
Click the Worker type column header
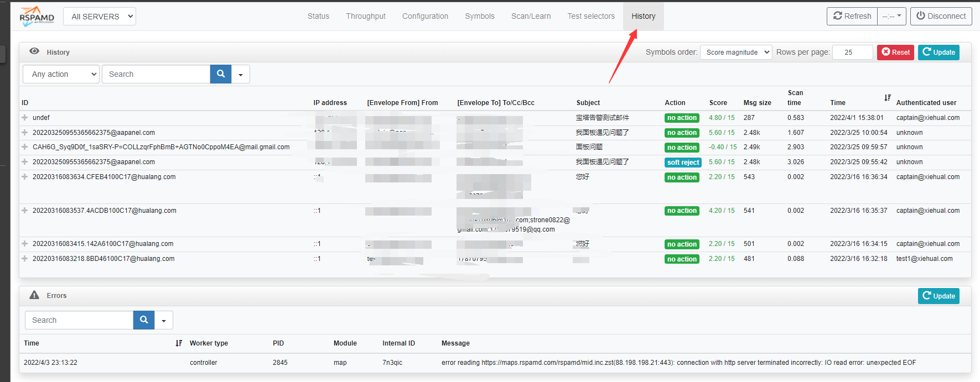pos(209,343)
